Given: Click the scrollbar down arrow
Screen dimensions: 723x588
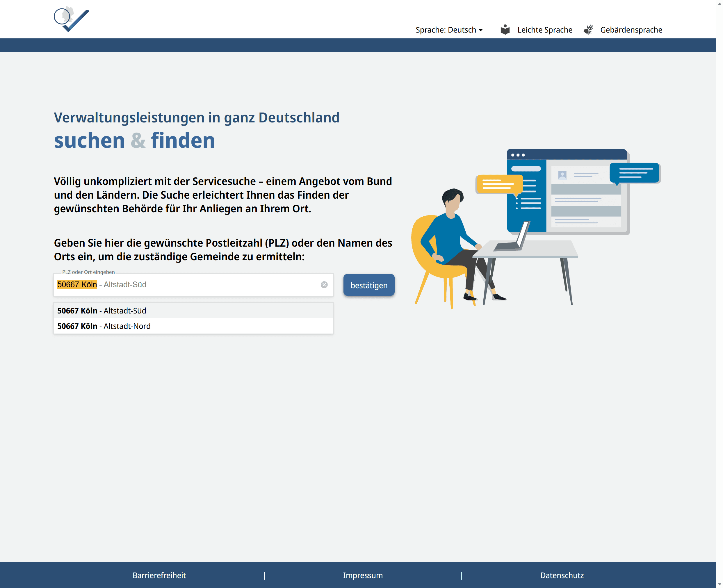Looking at the screenshot, I should pyautogui.click(x=719, y=584).
